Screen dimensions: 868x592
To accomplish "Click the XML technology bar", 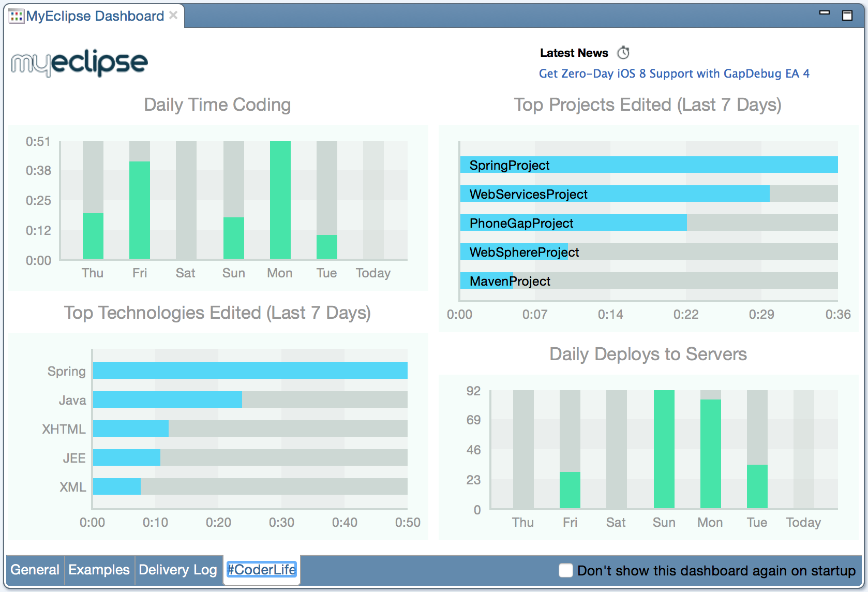I will [x=116, y=486].
